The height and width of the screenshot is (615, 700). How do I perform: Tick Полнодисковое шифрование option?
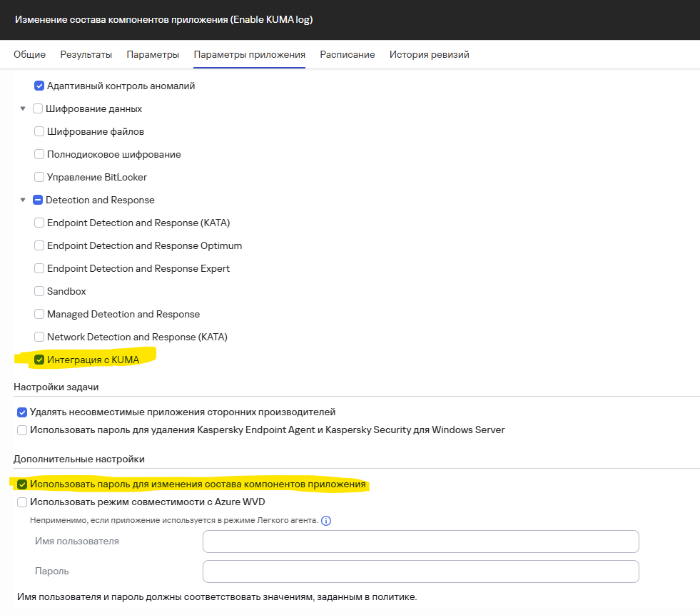(39, 155)
